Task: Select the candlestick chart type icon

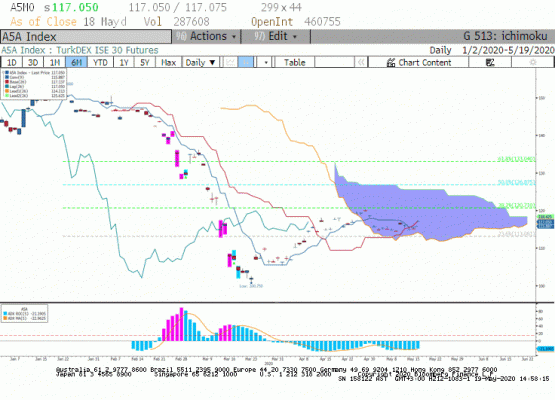Action: tap(246, 63)
